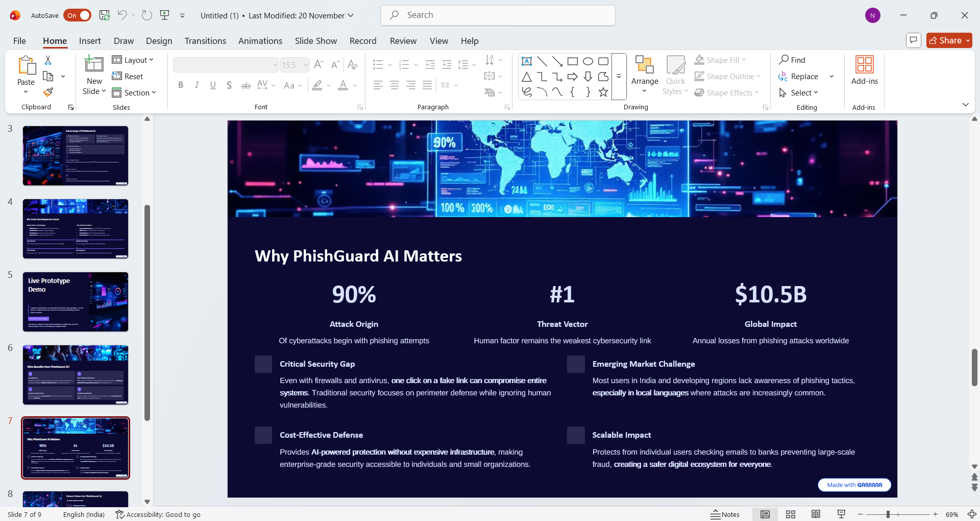The image size is (980, 521).
Task: Switch to Slide Sorter view
Action: point(791,514)
